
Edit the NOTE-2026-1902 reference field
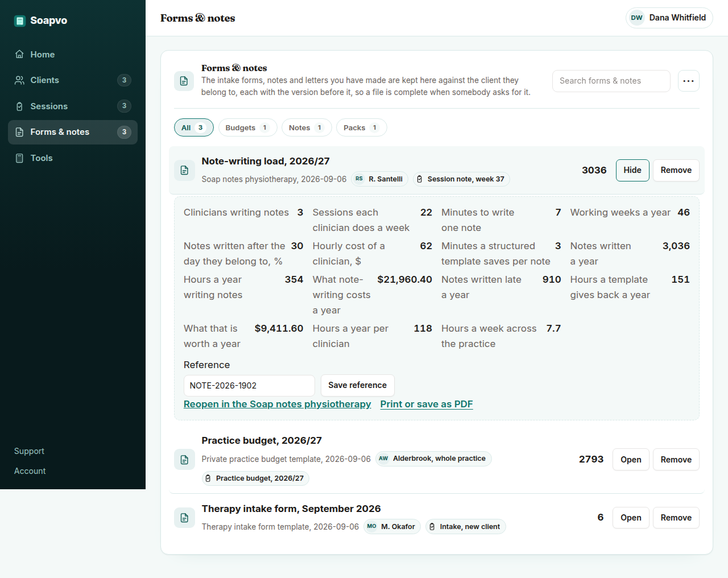(249, 386)
